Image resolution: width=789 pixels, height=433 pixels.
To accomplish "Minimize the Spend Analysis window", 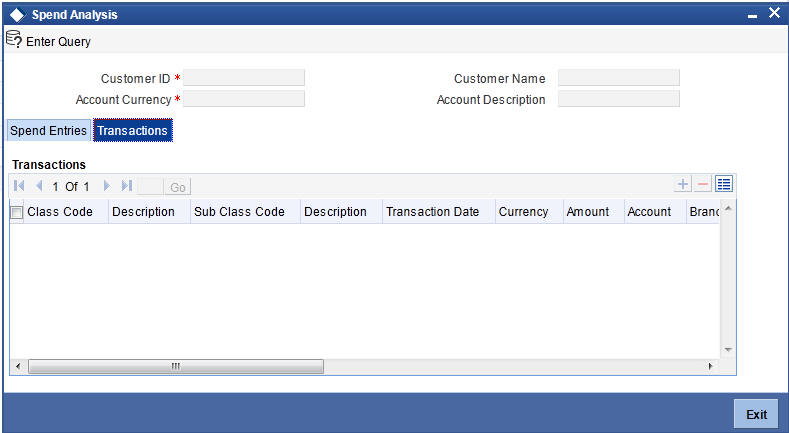I will pyautogui.click(x=752, y=16).
